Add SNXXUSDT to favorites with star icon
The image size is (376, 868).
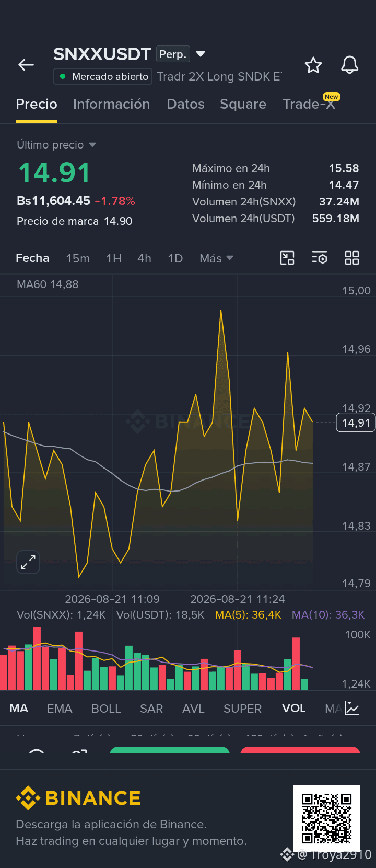pos(313,65)
